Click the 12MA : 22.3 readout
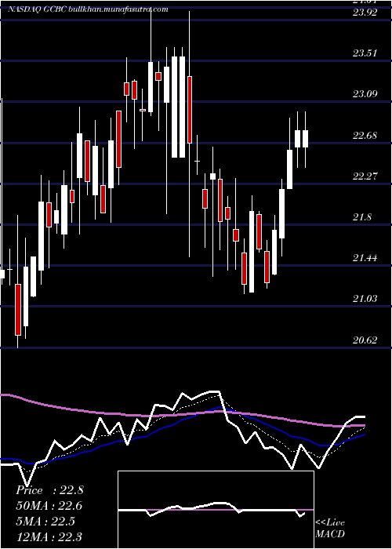The image size is (392, 549). (x=49, y=536)
